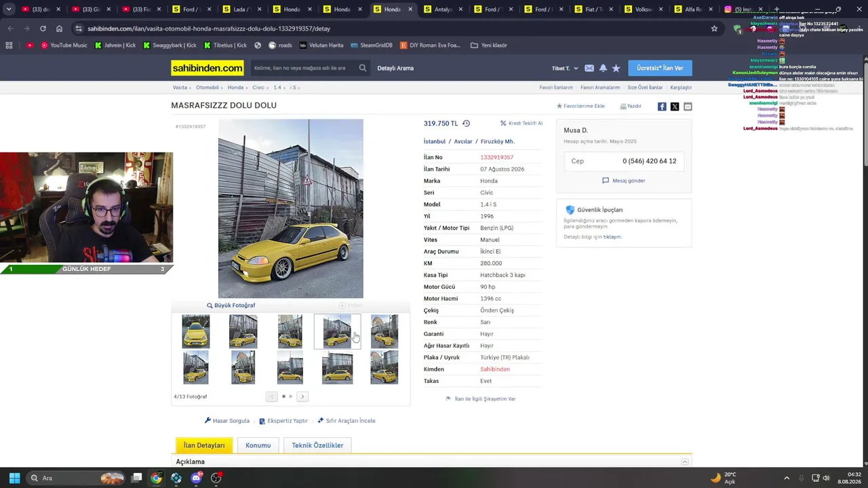
Task: Select first photo thumbnail in top row
Action: 196,331
